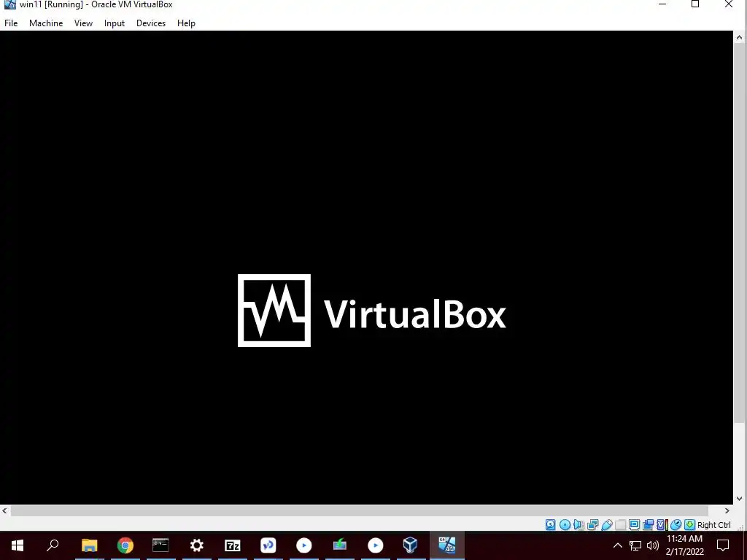
Task: Click the CPU virtualization V status icon
Action: click(661, 525)
